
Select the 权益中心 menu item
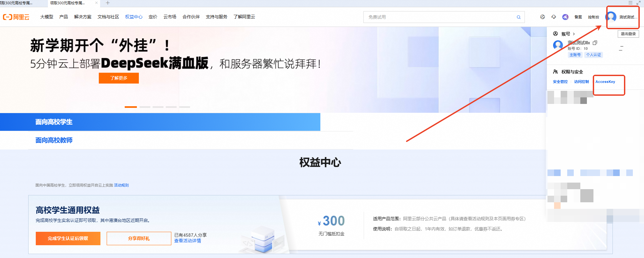point(134,17)
